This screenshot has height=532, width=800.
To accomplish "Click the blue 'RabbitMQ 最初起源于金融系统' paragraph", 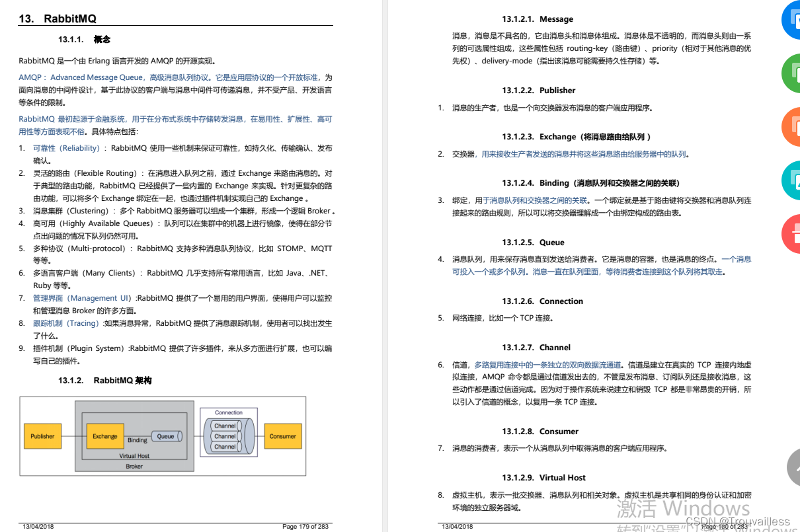I will pyautogui.click(x=175, y=126).
